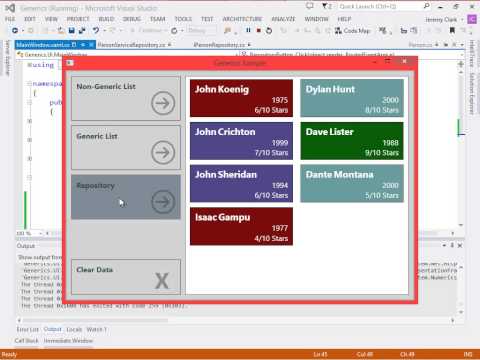The image size is (480, 360).
Task: Toggle auto-hide pin on Output panel
Action: click(452, 245)
